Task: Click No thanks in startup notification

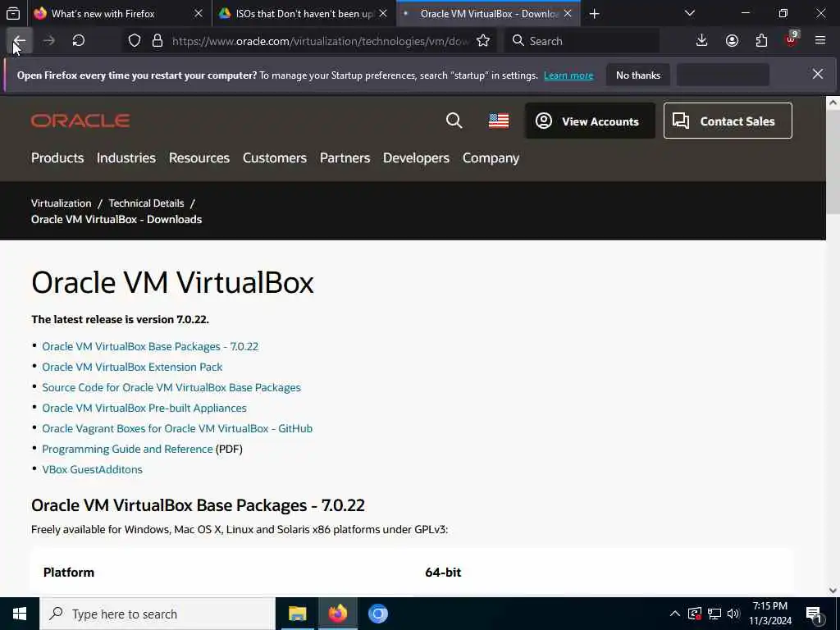Action: click(638, 75)
